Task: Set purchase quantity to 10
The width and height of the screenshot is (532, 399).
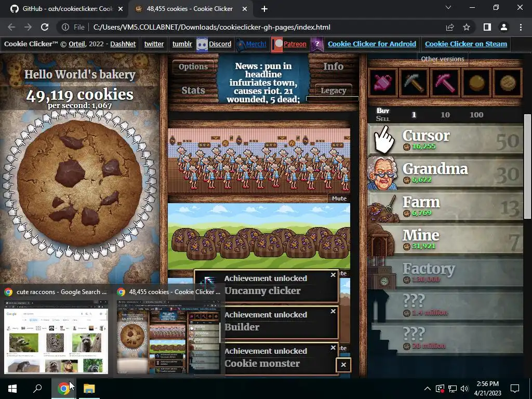Action: [x=445, y=115]
